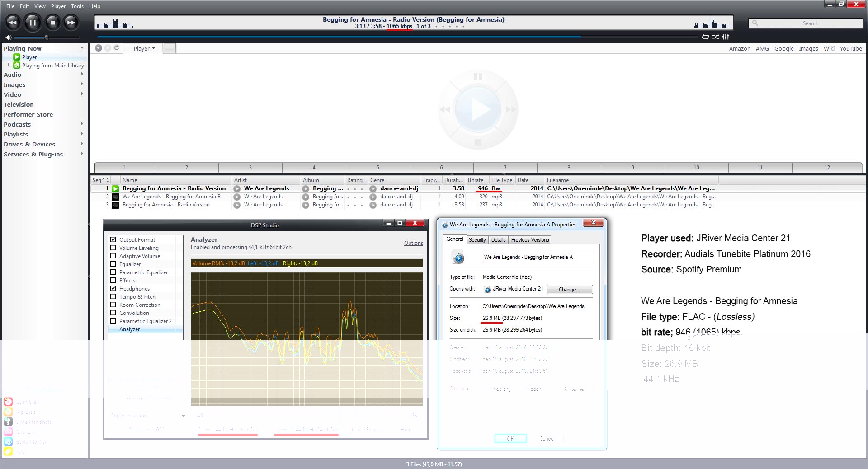Open DSP Studio via the mixer sliders icon

tap(726, 37)
